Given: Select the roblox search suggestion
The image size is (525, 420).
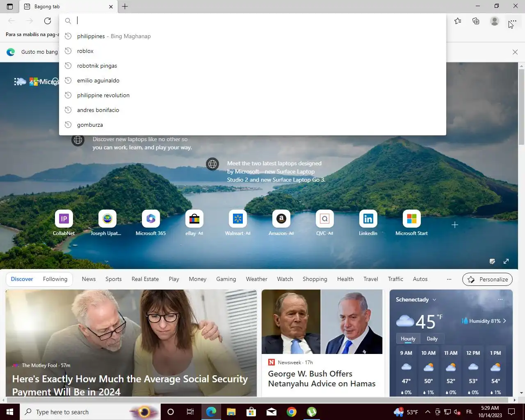Looking at the screenshot, I should (253, 51).
